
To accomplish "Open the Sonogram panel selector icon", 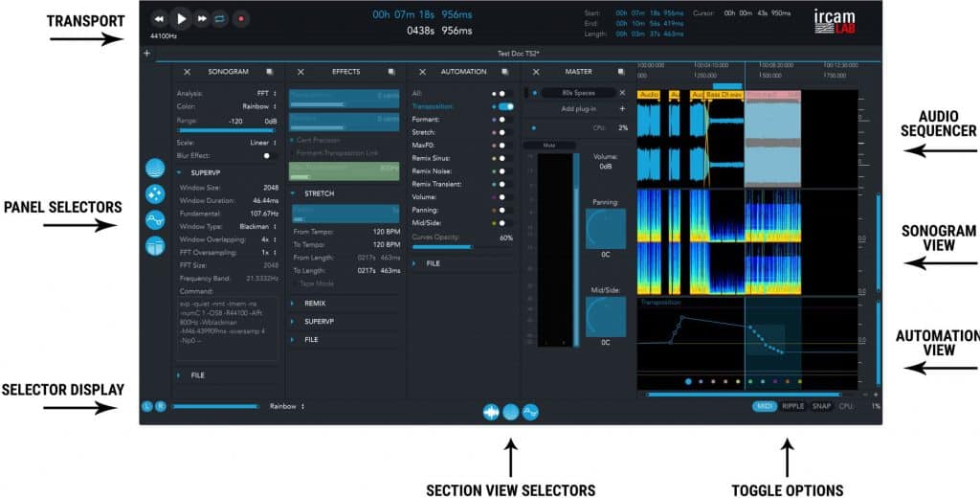I will click(155, 169).
